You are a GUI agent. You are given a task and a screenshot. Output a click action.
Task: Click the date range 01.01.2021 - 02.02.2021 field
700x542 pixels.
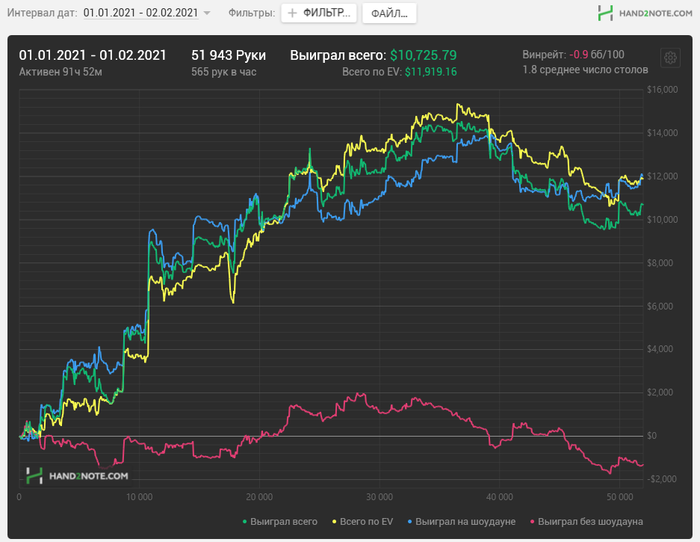pos(141,13)
